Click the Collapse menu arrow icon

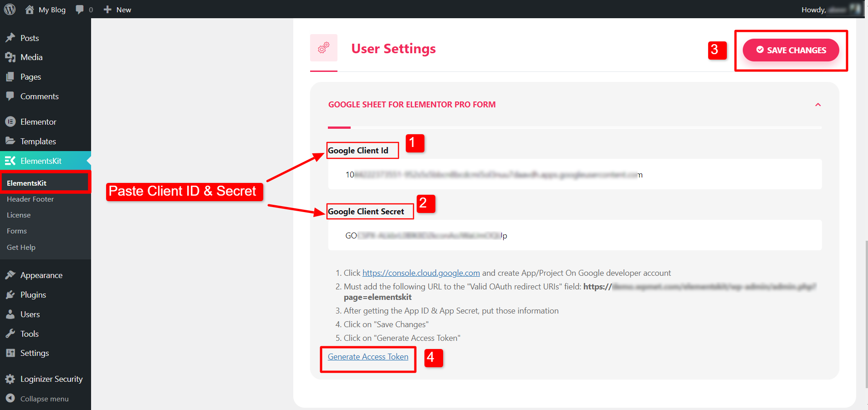pos(10,398)
